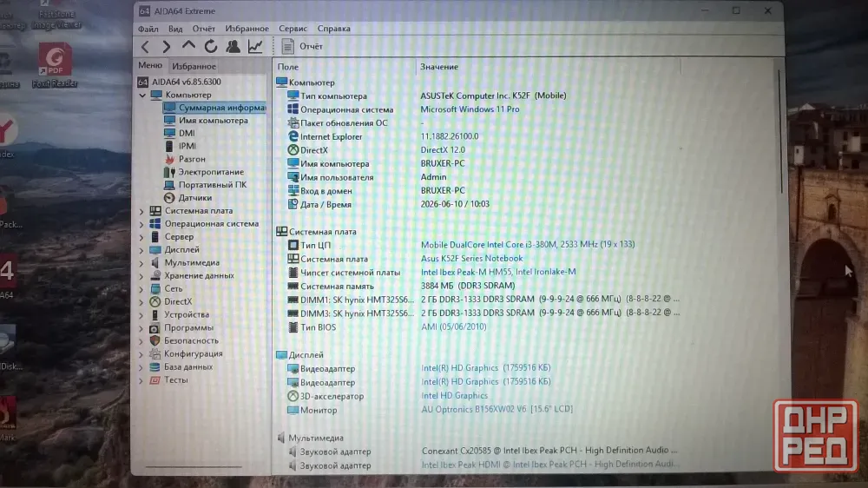Open user feedback person icon in toolbar
868x488 pixels.
click(233, 47)
